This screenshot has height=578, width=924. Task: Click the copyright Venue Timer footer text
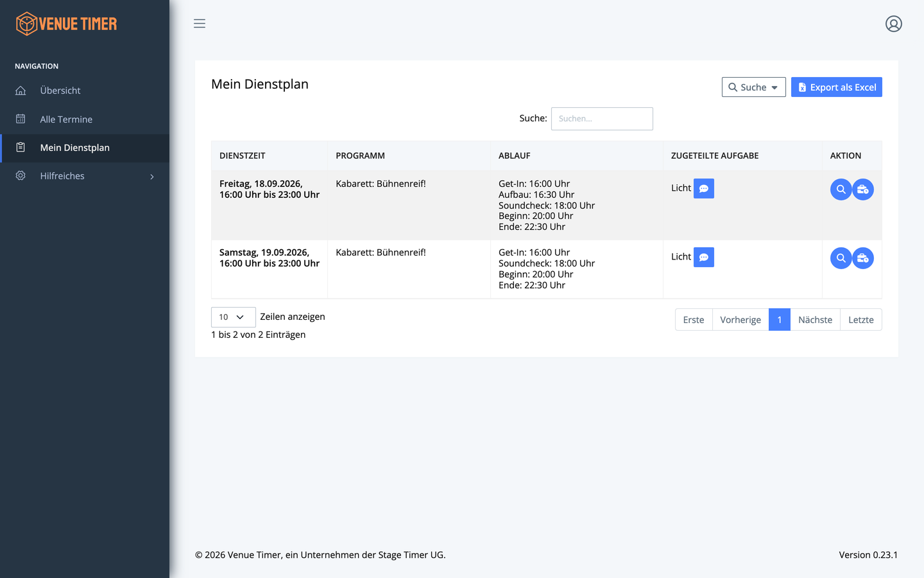point(320,555)
